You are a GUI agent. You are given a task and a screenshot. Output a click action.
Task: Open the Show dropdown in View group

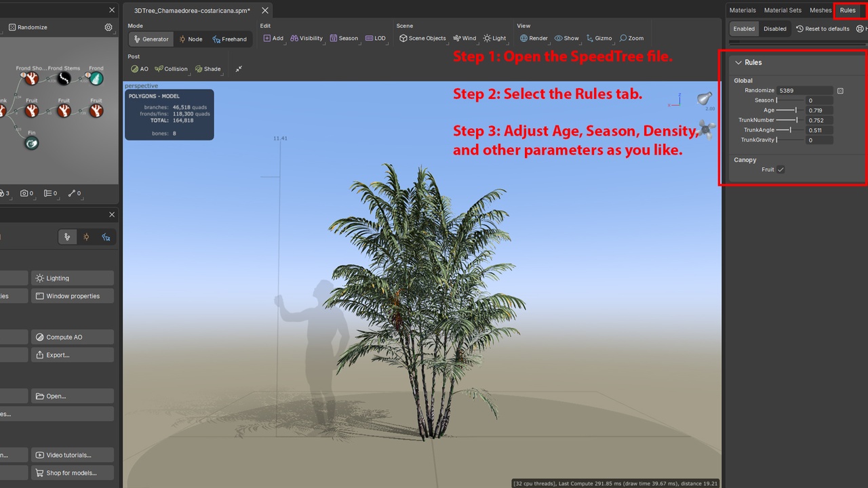(x=567, y=38)
